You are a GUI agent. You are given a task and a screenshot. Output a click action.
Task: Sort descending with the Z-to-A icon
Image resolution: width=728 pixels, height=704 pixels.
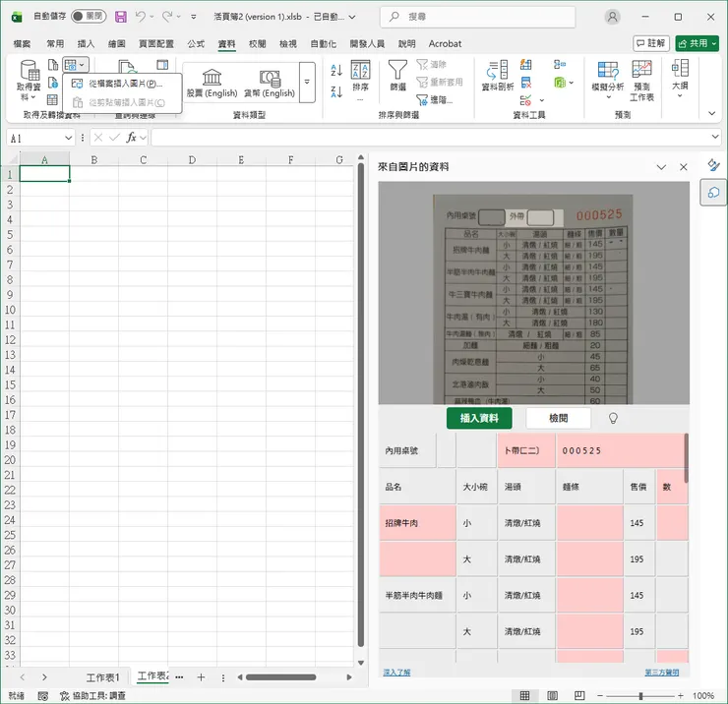[336, 91]
